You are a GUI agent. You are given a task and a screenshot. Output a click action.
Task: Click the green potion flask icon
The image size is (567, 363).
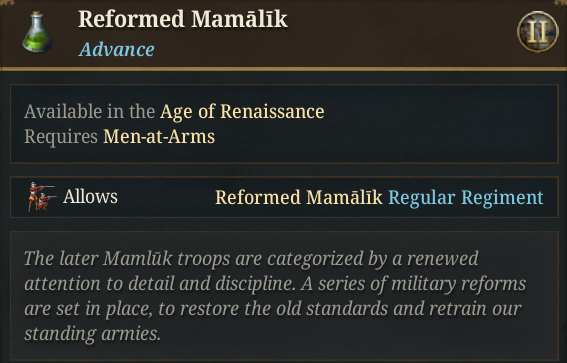click(37, 32)
